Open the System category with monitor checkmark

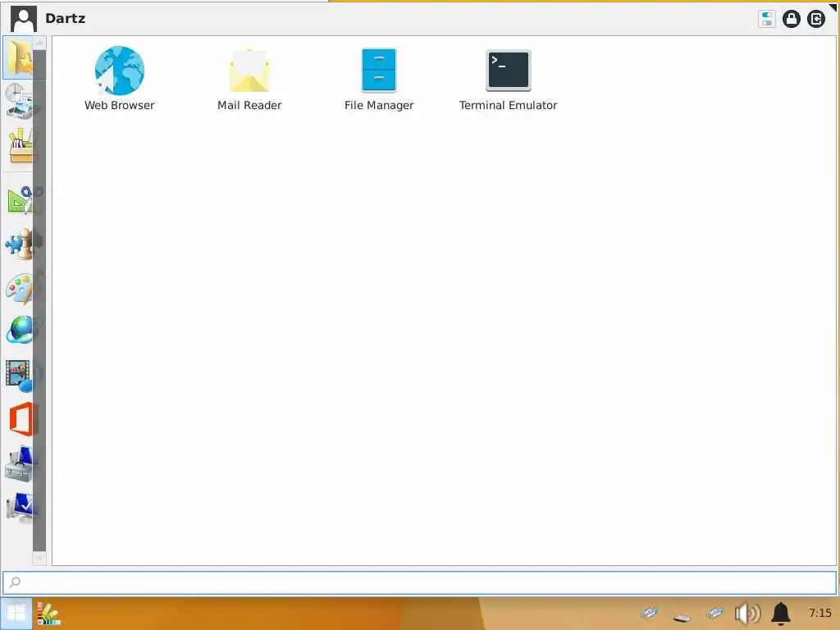(21, 507)
